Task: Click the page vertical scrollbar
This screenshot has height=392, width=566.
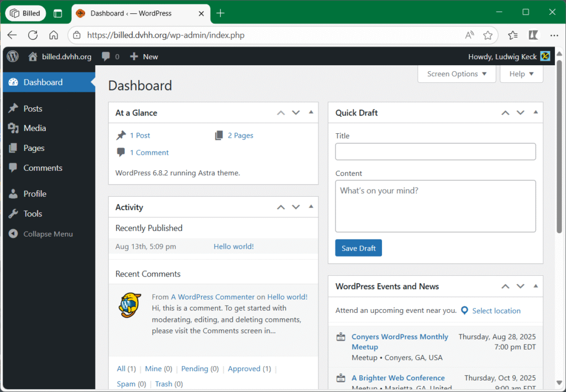Action: pyautogui.click(x=559, y=149)
